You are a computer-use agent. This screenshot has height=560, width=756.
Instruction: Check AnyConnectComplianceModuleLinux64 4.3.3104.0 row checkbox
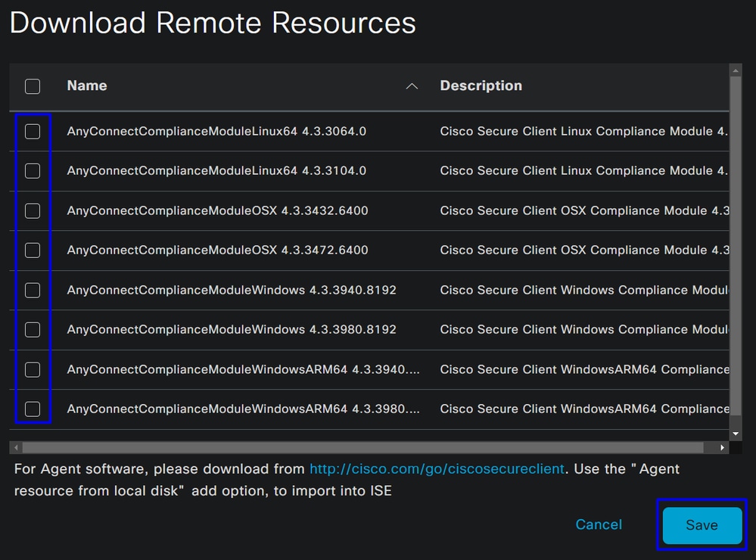pos(33,171)
